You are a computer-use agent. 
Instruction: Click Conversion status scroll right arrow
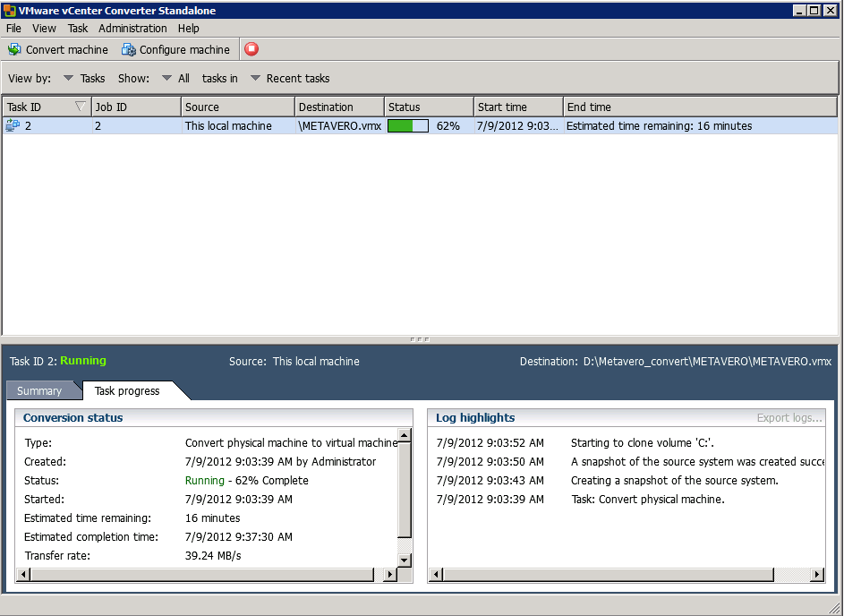[390, 575]
